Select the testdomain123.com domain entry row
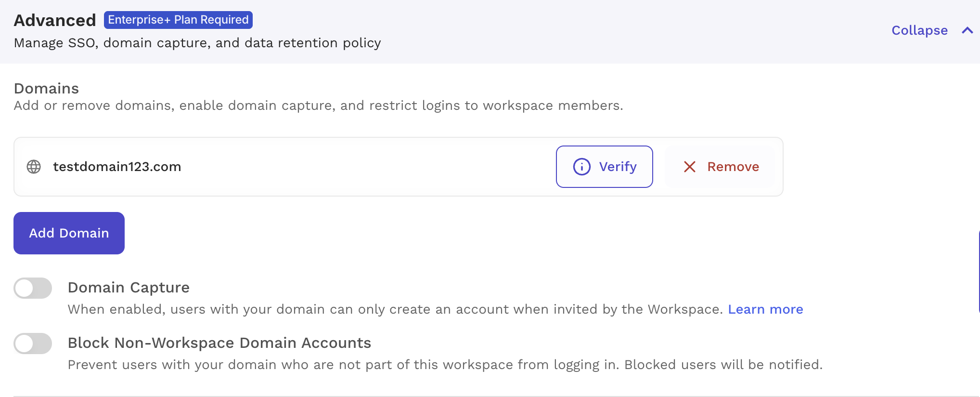The width and height of the screenshot is (980, 397). coord(337,167)
